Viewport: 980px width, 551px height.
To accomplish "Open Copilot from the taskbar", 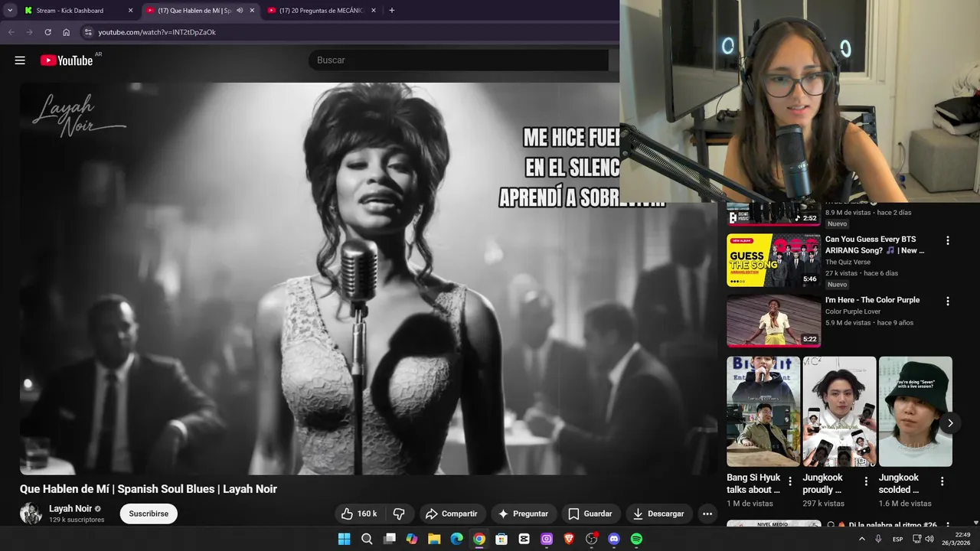I will pyautogui.click(x=412, y=539).
